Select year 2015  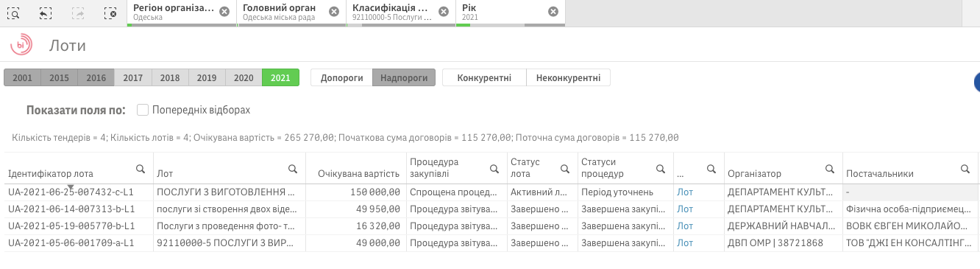coord(59,77)
